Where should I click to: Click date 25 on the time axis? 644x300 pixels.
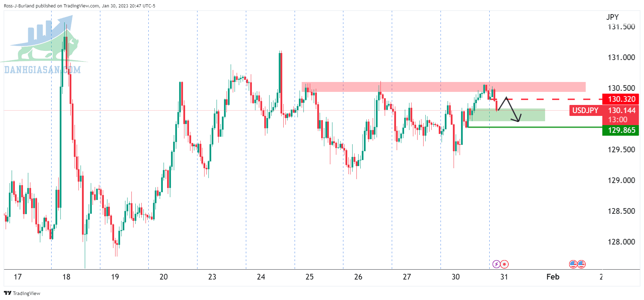point(309,277)
